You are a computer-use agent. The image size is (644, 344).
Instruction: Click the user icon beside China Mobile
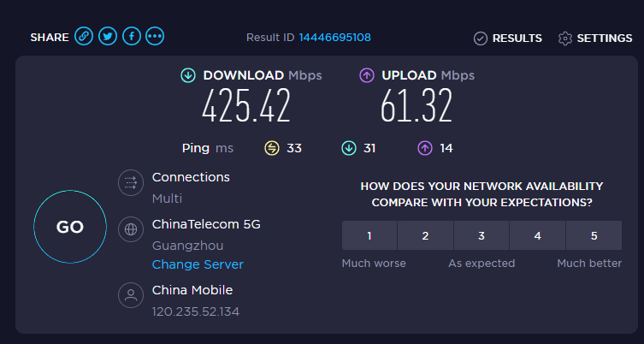(x=131, y=294)
